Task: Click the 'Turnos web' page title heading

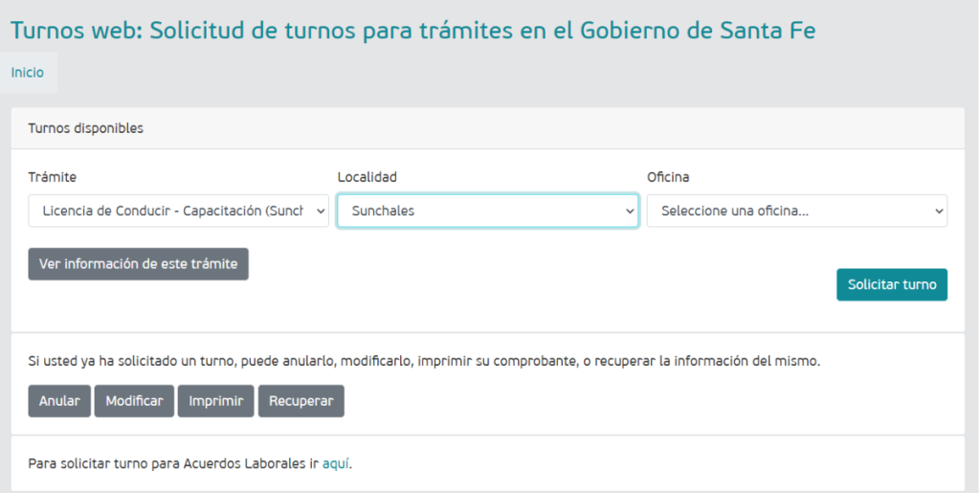Action: point(412,30)
